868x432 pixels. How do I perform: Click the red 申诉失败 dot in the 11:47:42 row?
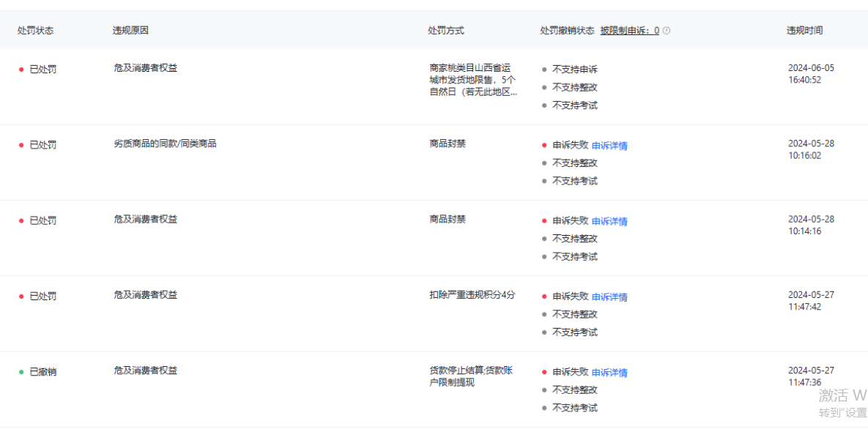pyautogui.click(x=544, y=297)
